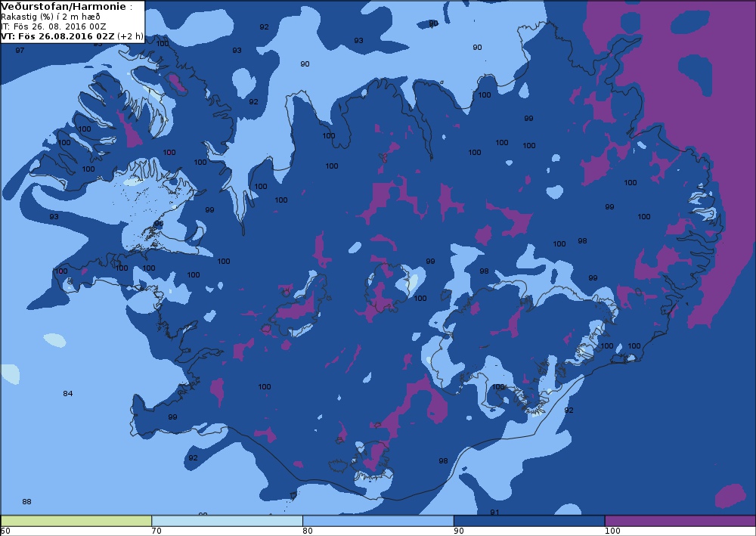Click the legend scale label 100 under the purple band
This screenshot has width=756, height=536.
[613, 531]
